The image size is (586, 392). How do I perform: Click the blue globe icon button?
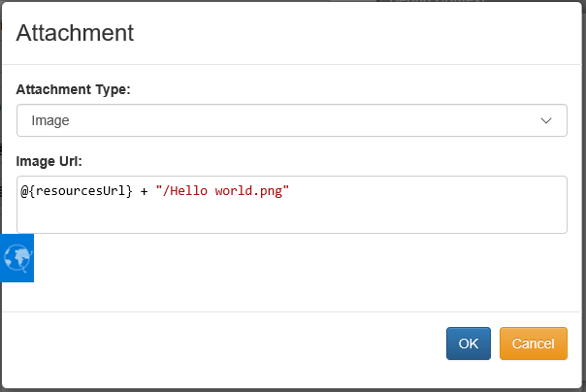coord(16,258)
